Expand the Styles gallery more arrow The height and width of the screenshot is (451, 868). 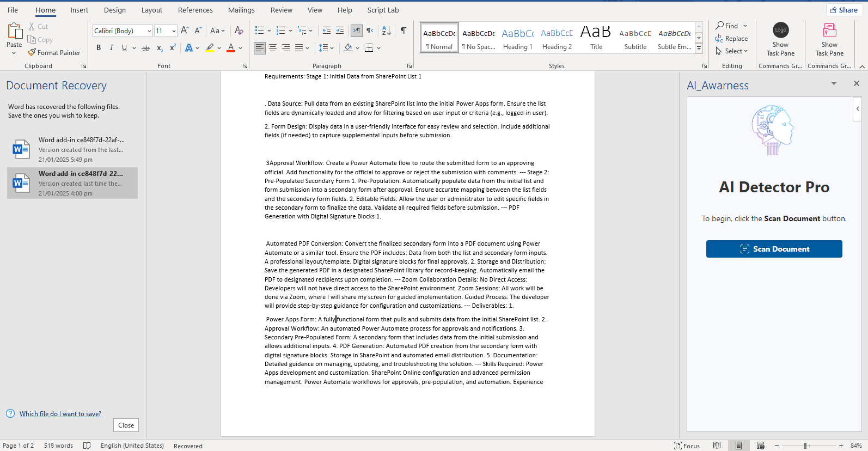click(x=699, y=48)
